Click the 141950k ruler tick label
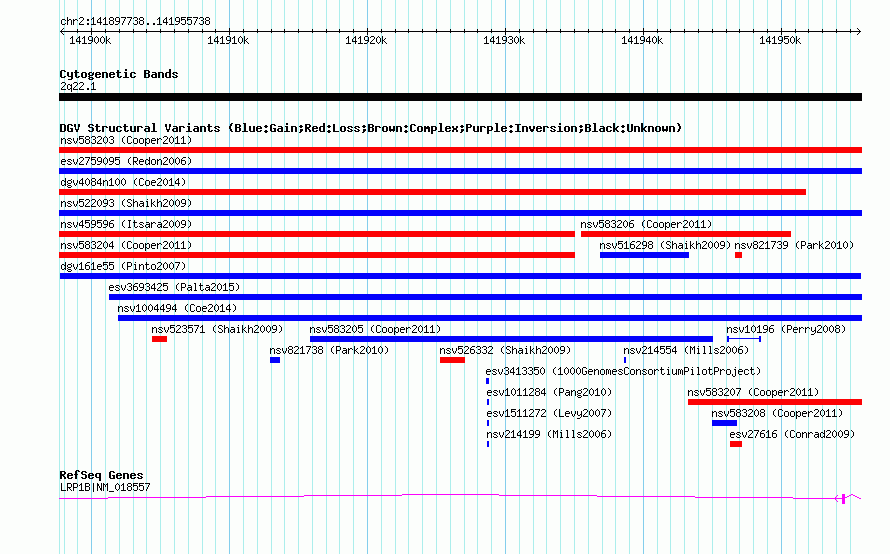Viewport: 890px width, 554px height. [780, 40]
